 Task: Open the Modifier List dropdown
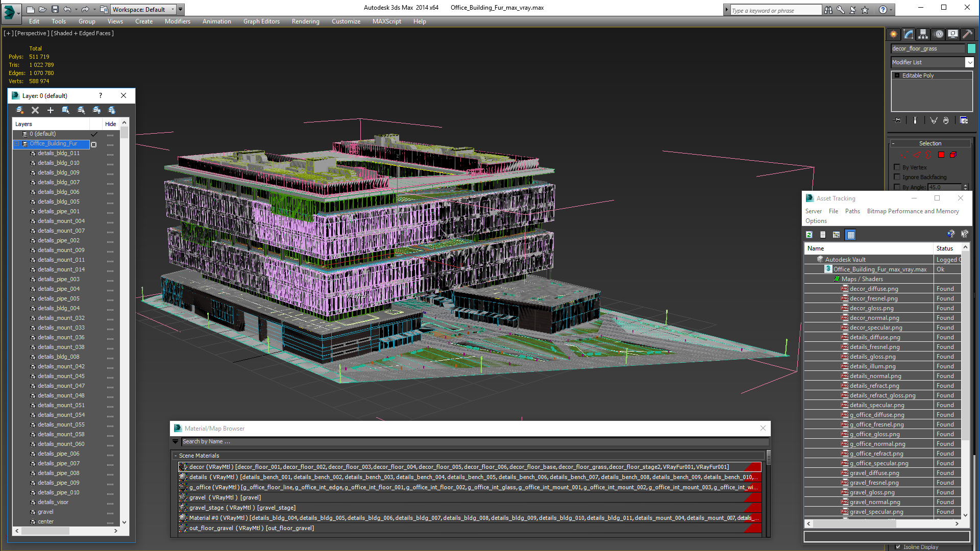[x=969, y=62]
